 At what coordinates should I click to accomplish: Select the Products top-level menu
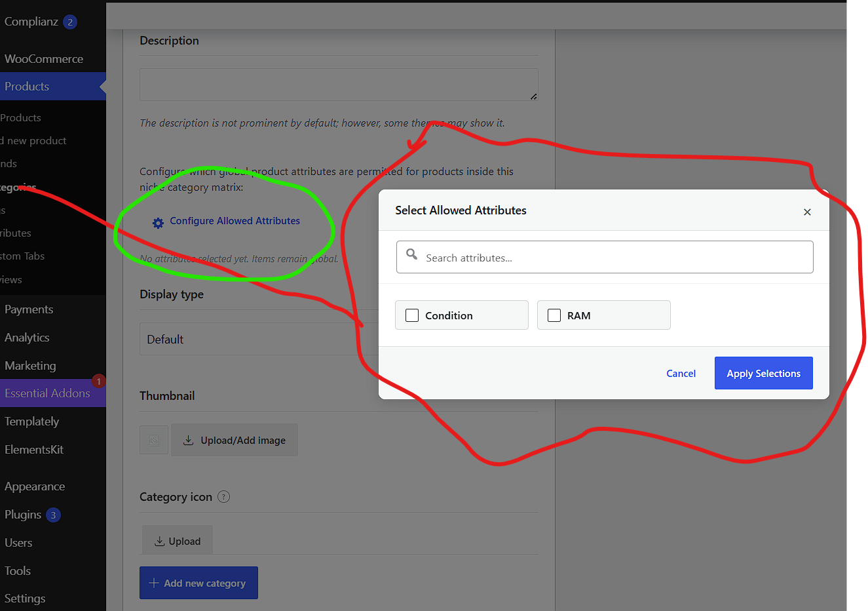click(52, 86)
